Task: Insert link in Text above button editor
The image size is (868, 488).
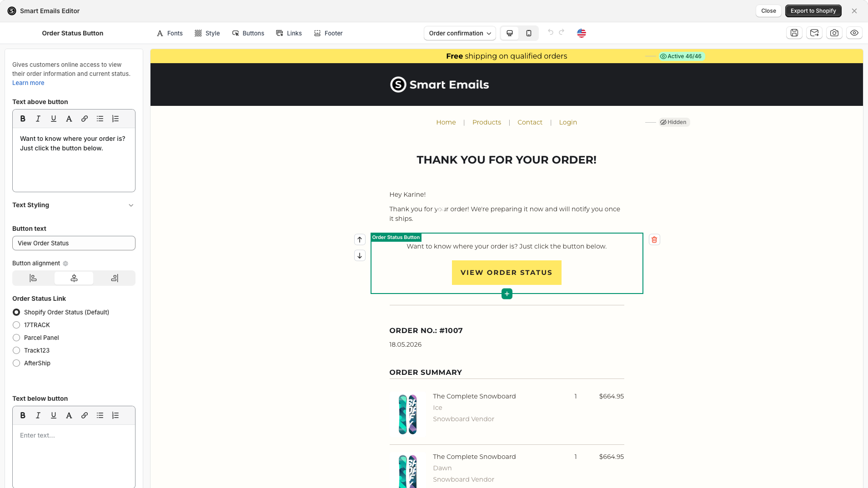Action: (x=85, y=119)
